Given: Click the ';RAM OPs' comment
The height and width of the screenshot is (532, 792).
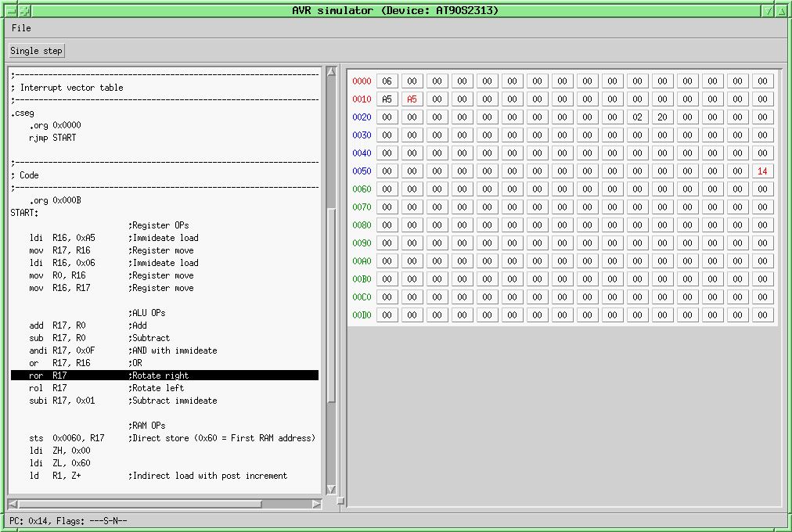Looking at the screenshot, I should point(147,426).
